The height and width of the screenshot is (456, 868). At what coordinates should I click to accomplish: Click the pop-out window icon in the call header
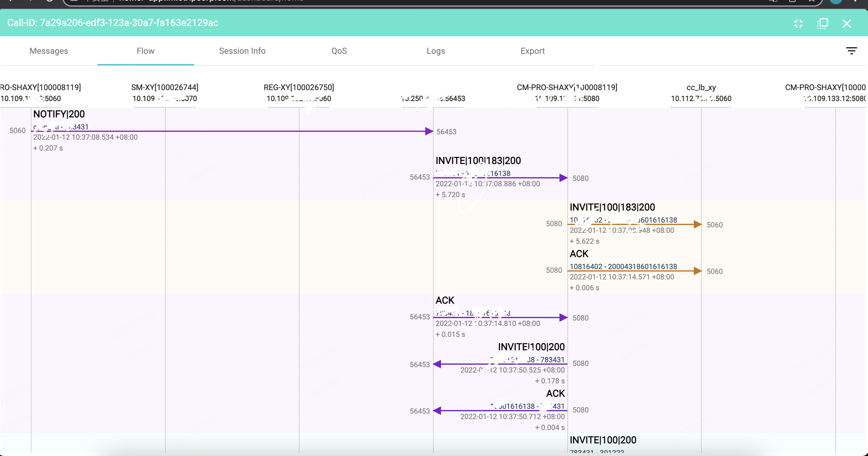click(823, 24)
